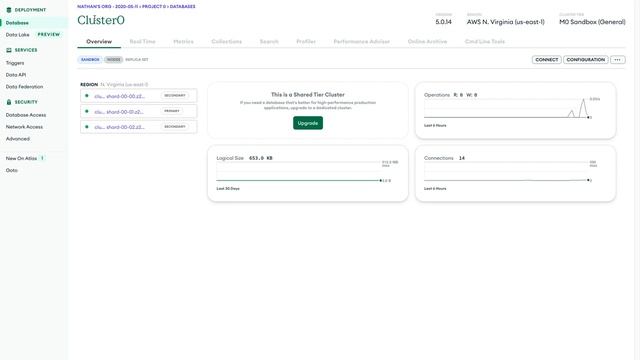Click the green status dot for shard-00-00
The height and width of the screenshot is (360, 640).
tap(87, 96)
